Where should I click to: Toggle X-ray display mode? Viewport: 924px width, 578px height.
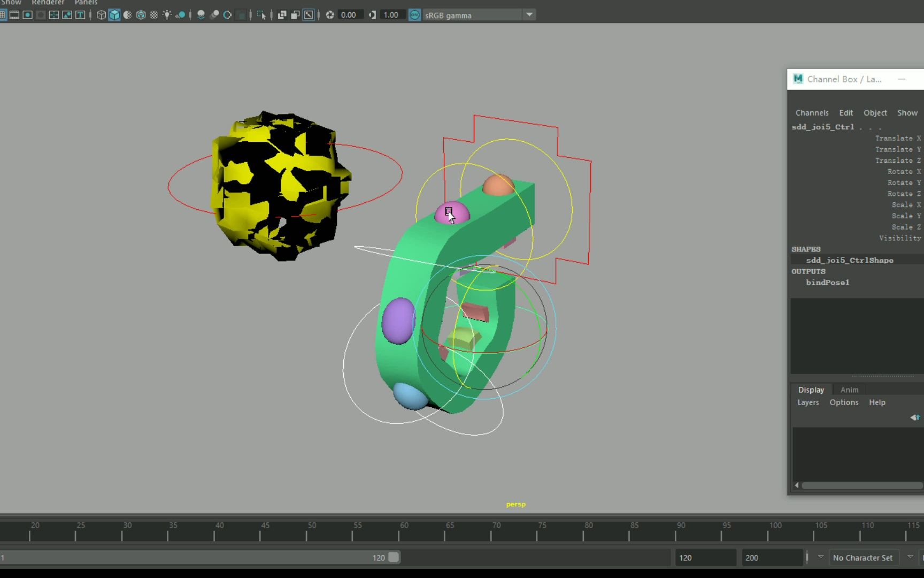(x=282, y=15)
